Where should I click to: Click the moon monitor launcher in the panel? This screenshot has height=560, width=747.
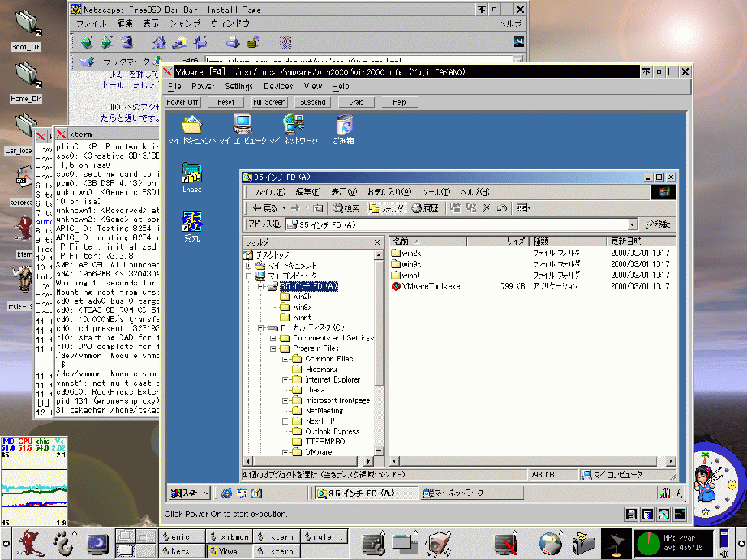click(98, 543)
